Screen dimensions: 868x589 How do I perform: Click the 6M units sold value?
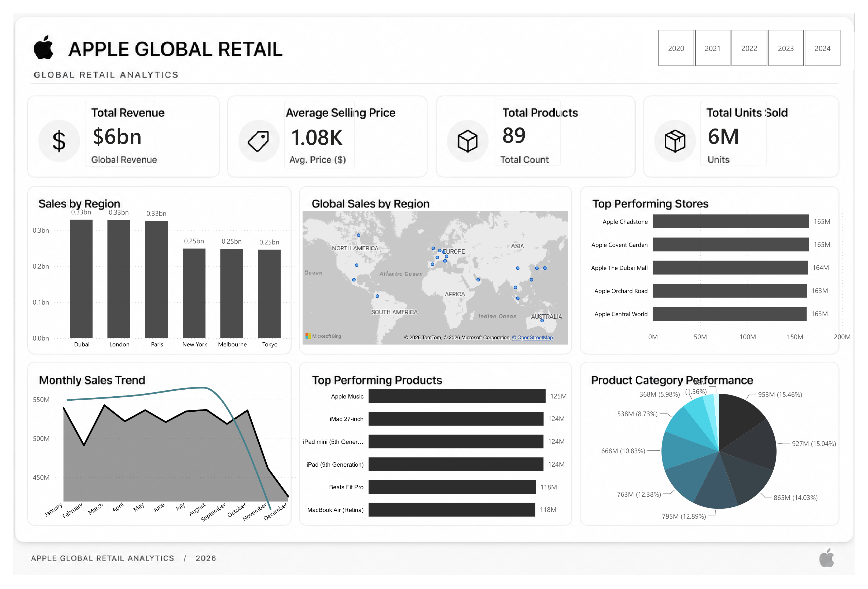pos(723,136)
